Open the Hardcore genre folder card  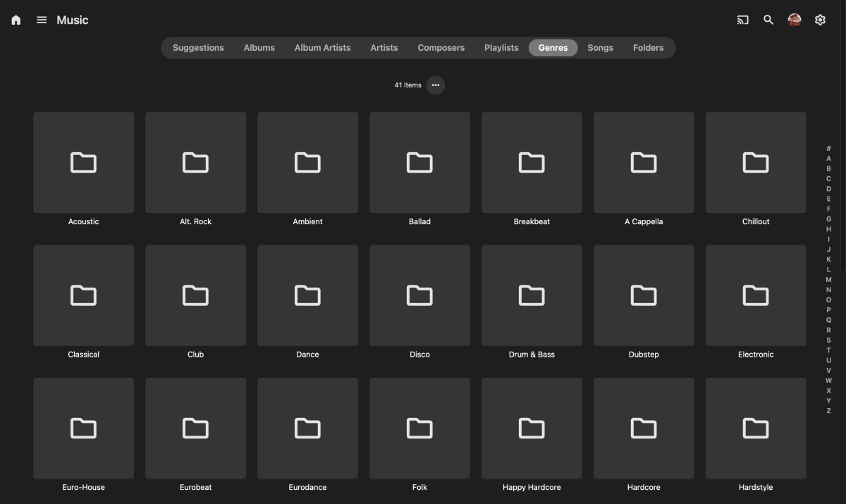coord(644,428)
